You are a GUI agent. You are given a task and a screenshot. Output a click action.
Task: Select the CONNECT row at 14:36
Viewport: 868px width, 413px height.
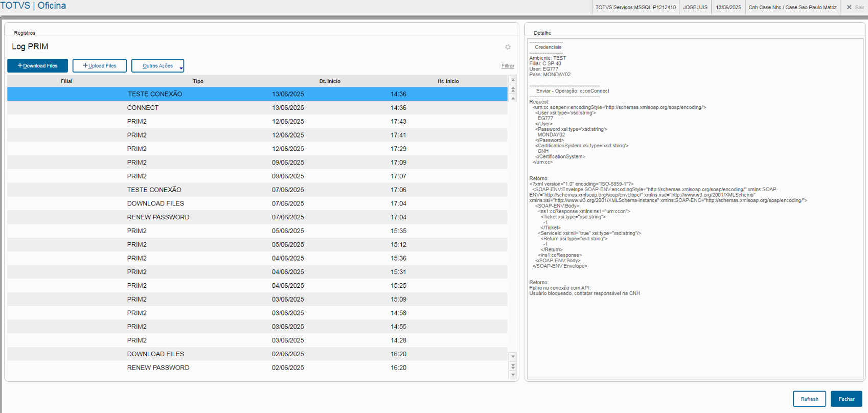[257, 108]
